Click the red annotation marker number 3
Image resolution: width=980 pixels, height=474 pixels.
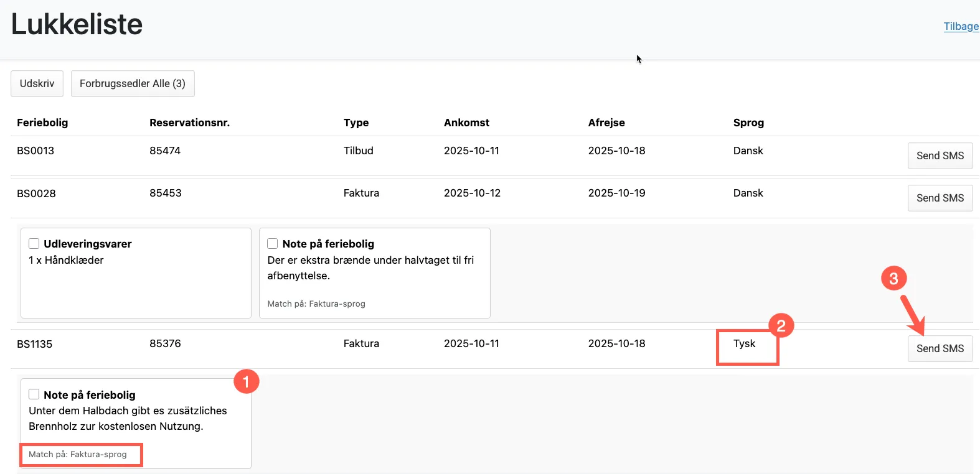click(893, 278)
